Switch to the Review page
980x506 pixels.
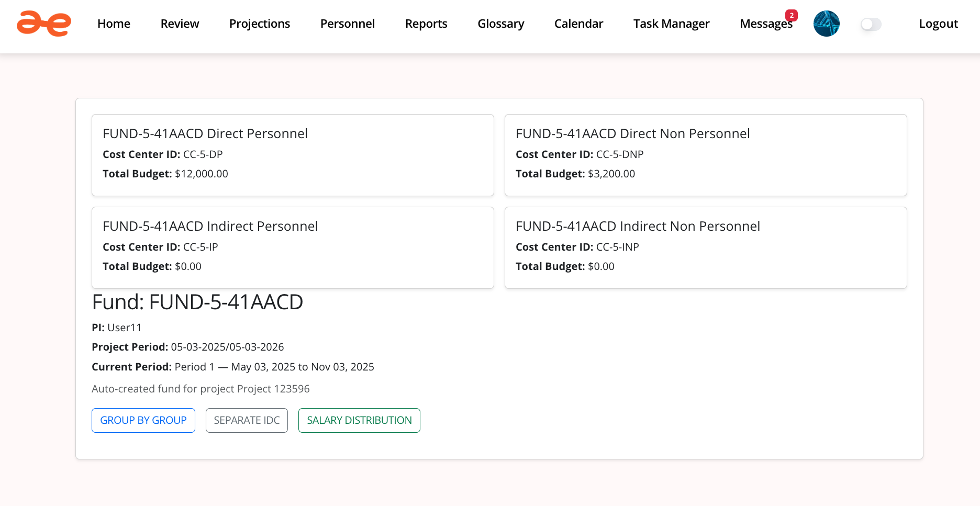pos(180,24)
